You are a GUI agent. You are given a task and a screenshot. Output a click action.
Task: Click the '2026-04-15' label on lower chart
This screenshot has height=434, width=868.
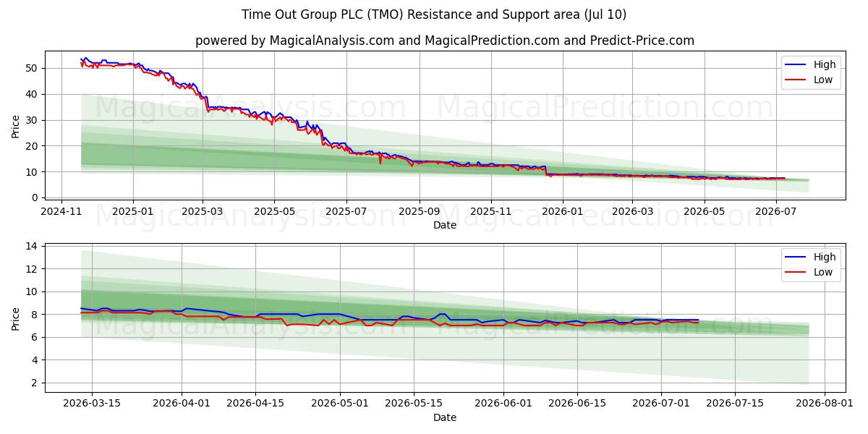[255, 404]
